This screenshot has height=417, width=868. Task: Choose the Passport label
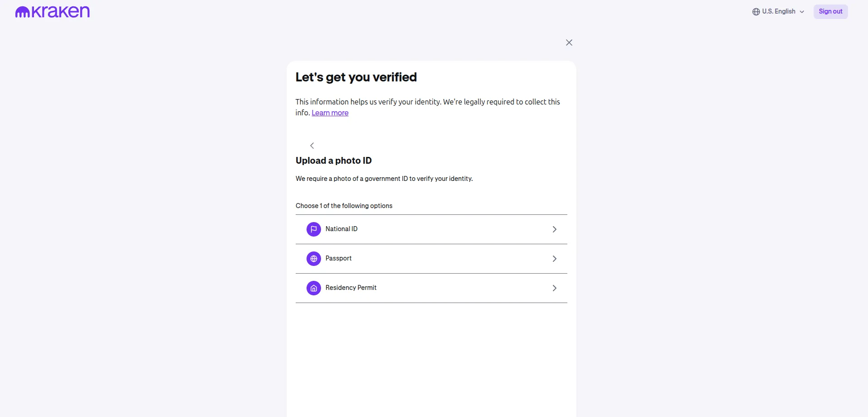(338, 258)
